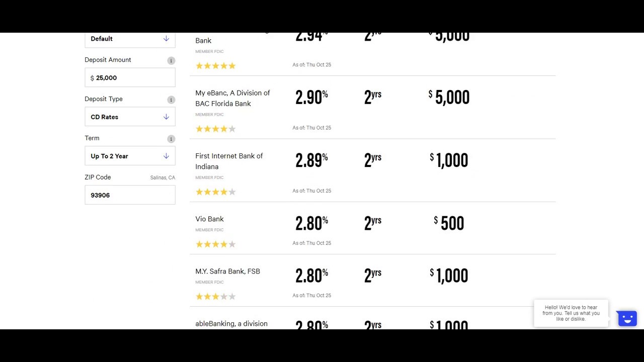
Task: Open the feedback chat smiley icon
Action: coord(627,318)
